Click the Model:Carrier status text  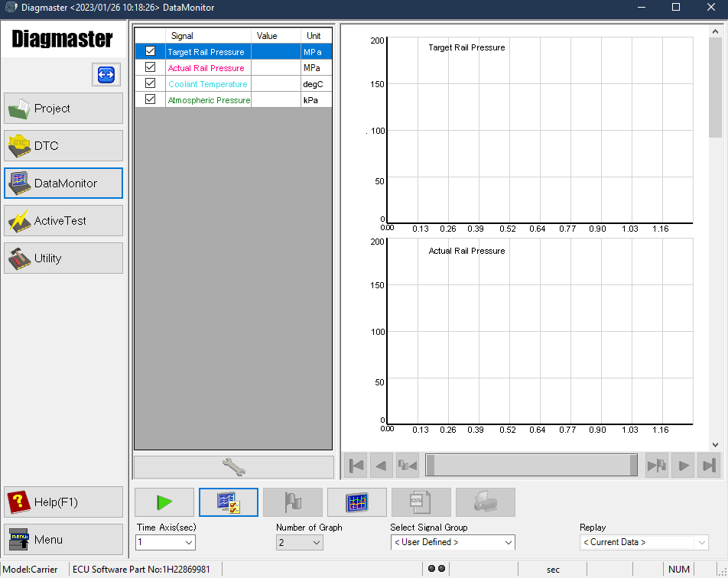point(30,569)
